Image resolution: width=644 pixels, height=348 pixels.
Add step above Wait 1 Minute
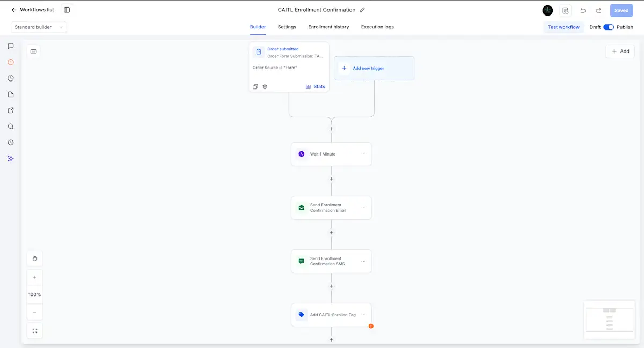331,129
